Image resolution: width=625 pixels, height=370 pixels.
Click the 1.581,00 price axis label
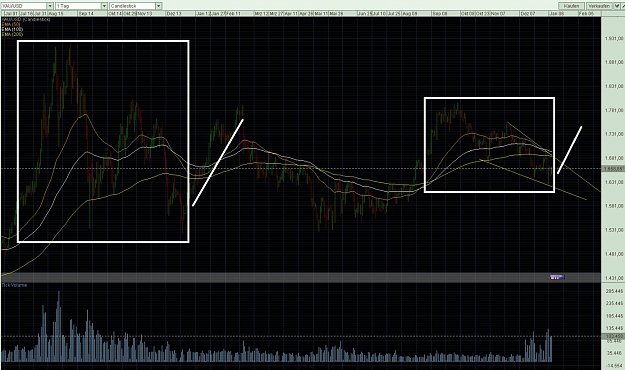point(614,206)
